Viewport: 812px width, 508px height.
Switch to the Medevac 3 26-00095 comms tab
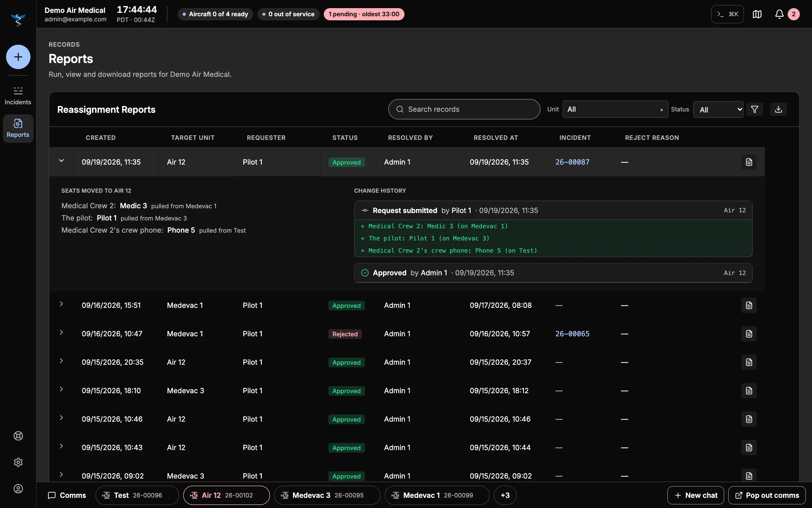pyautogui.click(x=327, y=495)
